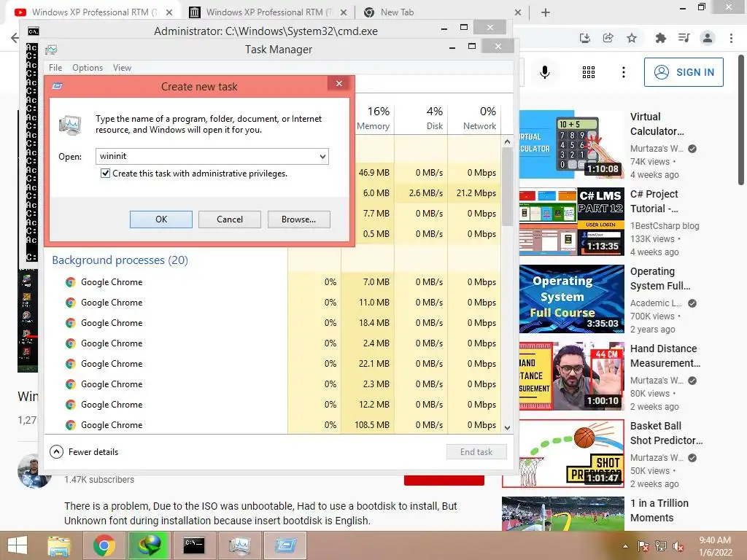Screen dimensions: 747x560
Task: Click the Action Center flag tray icon
Action: click(643, 545)
